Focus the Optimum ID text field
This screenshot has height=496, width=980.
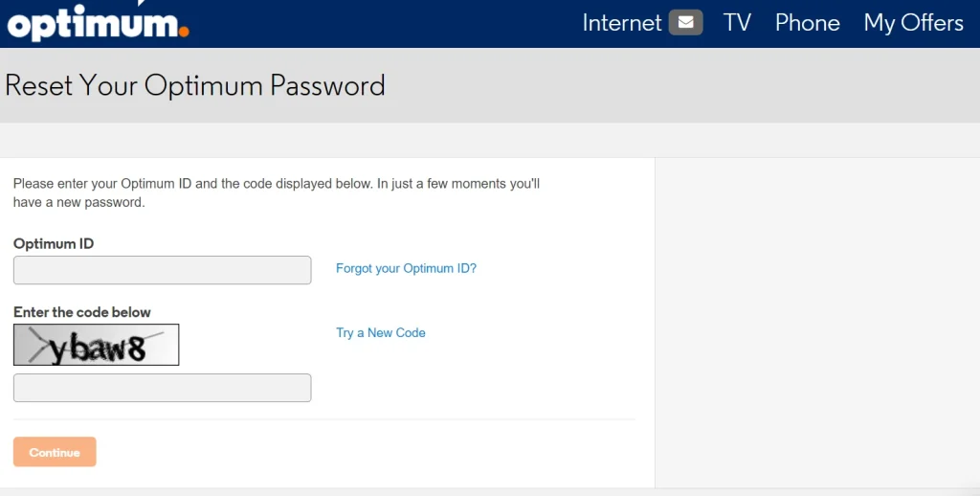[162, 270]
